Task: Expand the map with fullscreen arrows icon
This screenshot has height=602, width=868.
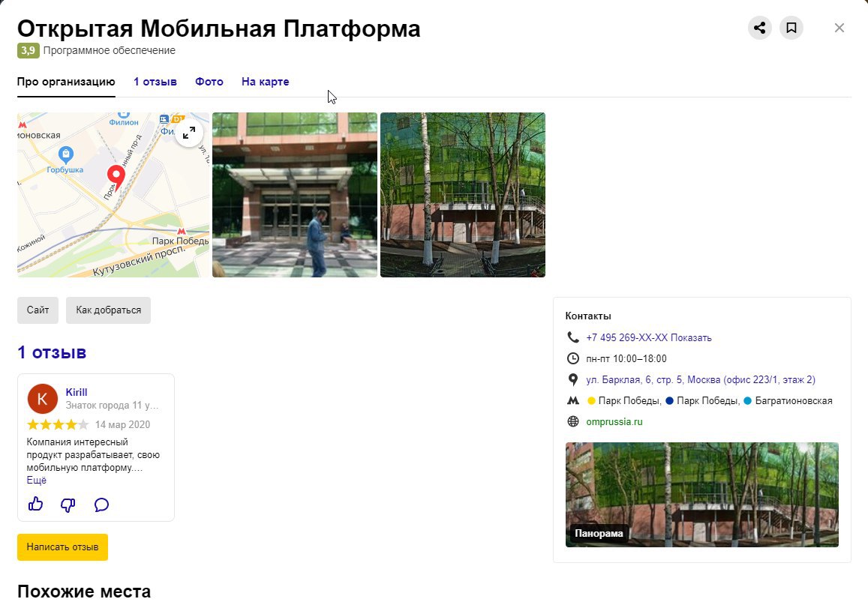Action: click(x=189, y=133)
